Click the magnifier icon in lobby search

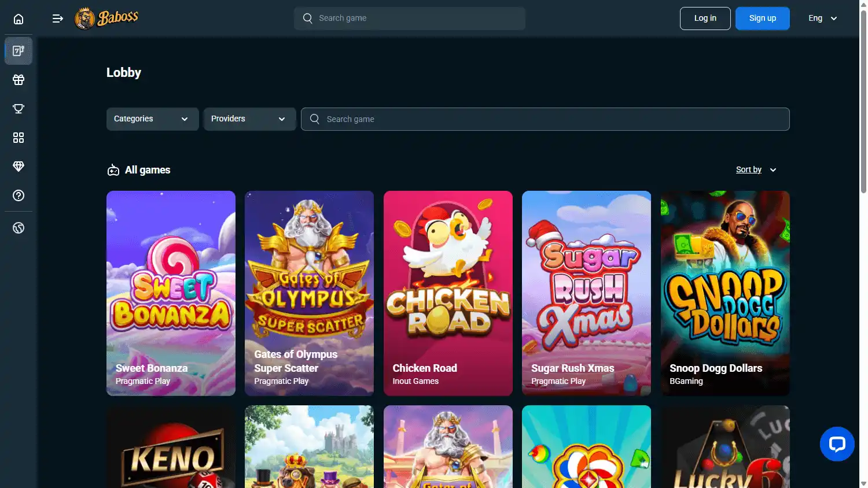point(315,119)
